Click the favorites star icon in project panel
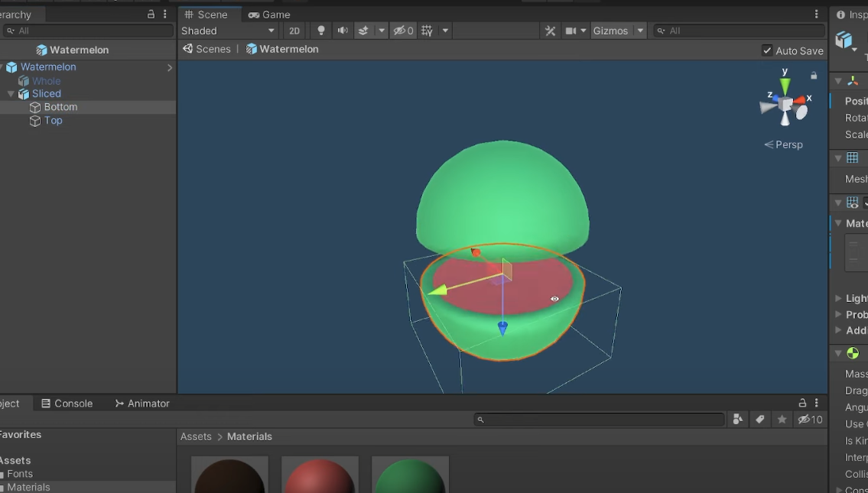This screenshot has height=493, width=868. (782, 420)
